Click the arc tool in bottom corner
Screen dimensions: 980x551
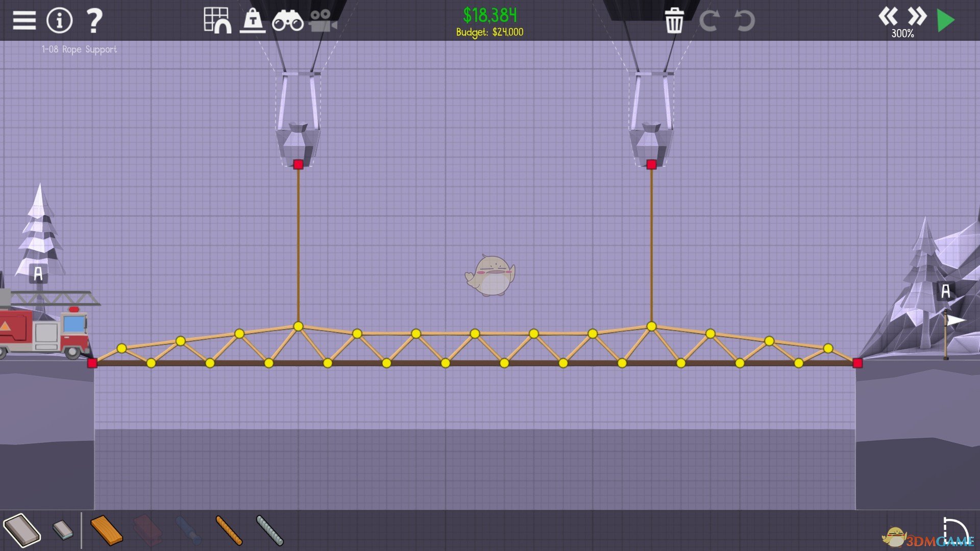[x=954, y=530]
